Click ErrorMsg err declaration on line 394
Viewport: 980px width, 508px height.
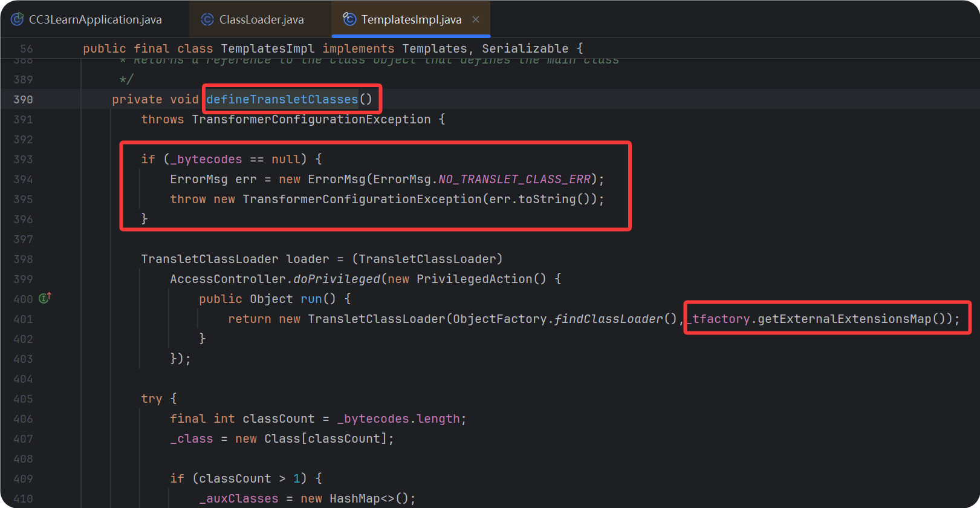click(x=213, y=179)
